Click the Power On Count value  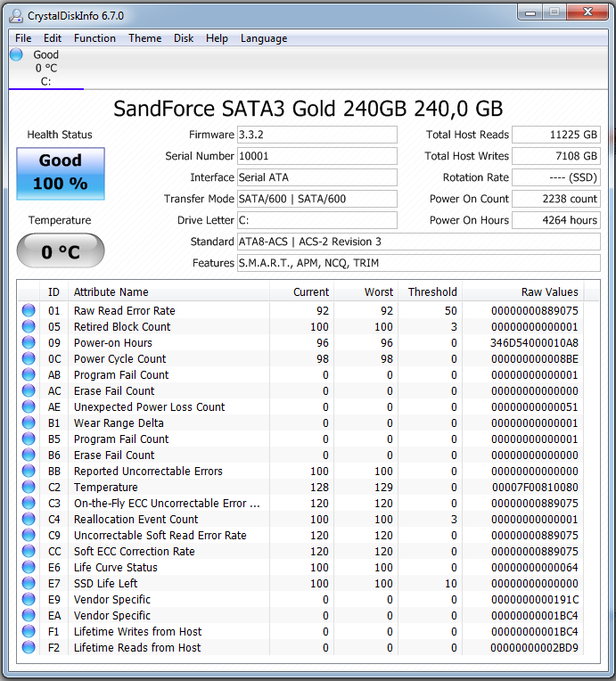[x=556, y=199]
